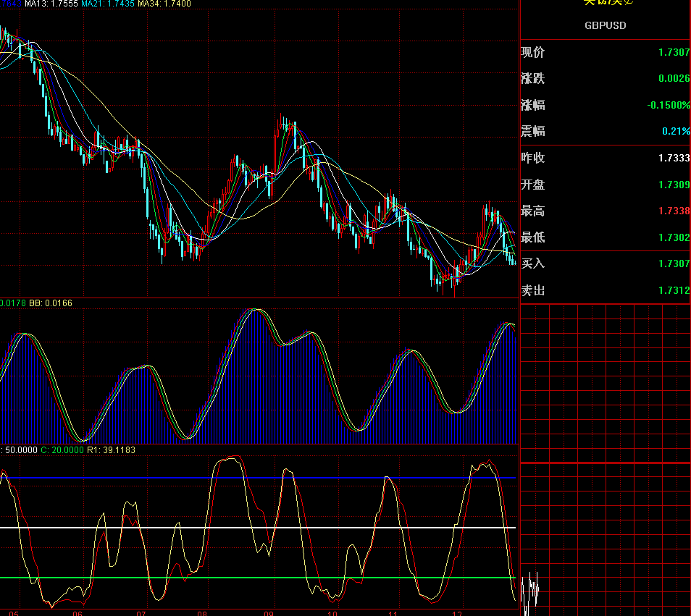691x616 pixels.
Task: Select the 开盘 open price row
Action: click(x=533, y=185)
